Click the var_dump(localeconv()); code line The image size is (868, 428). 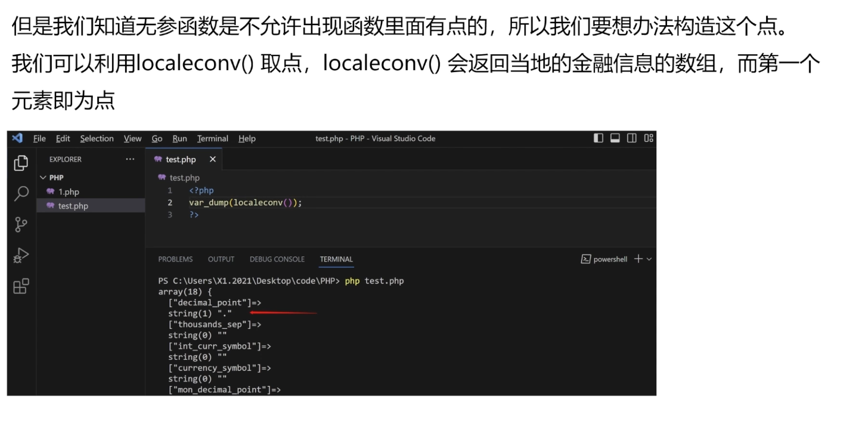[245, 202]
